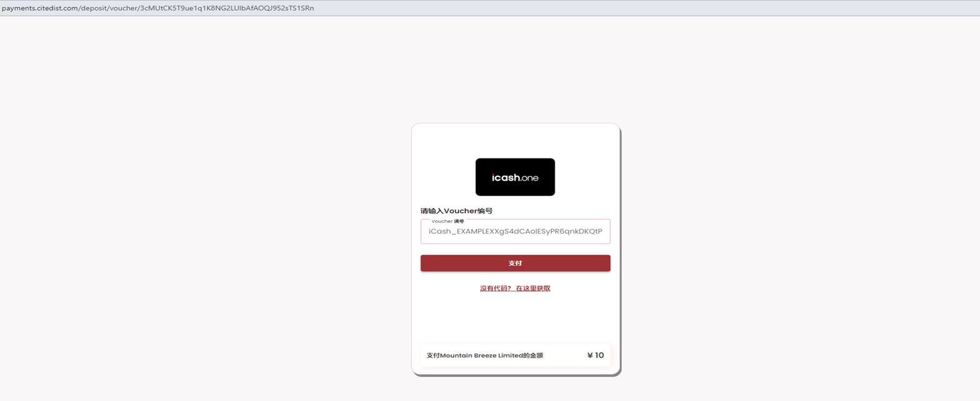The height and width of the screenshot is (401, 980).
Task: Click the "在这里获取" get-code link text
Action: click(533, 288)
